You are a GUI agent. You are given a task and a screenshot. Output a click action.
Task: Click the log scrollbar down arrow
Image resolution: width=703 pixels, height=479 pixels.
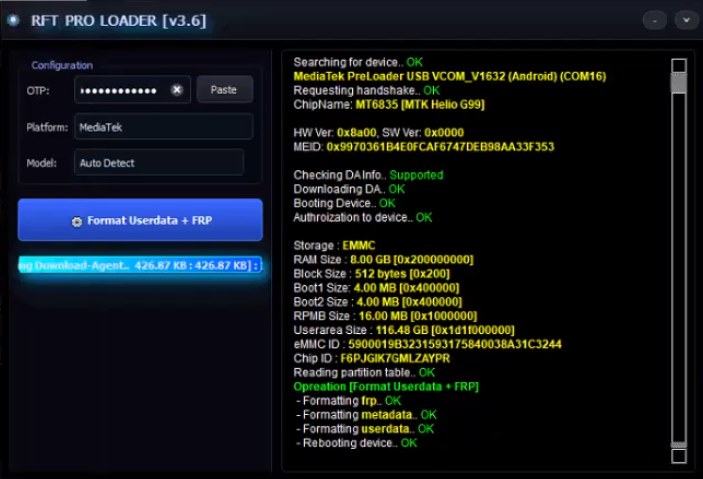pos(679,456)
